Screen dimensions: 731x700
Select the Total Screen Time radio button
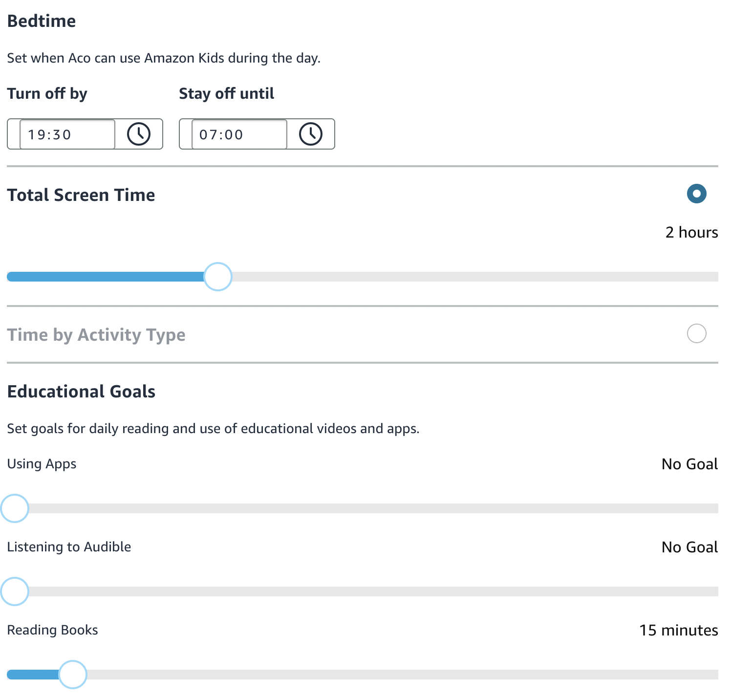tap(696, 194)
